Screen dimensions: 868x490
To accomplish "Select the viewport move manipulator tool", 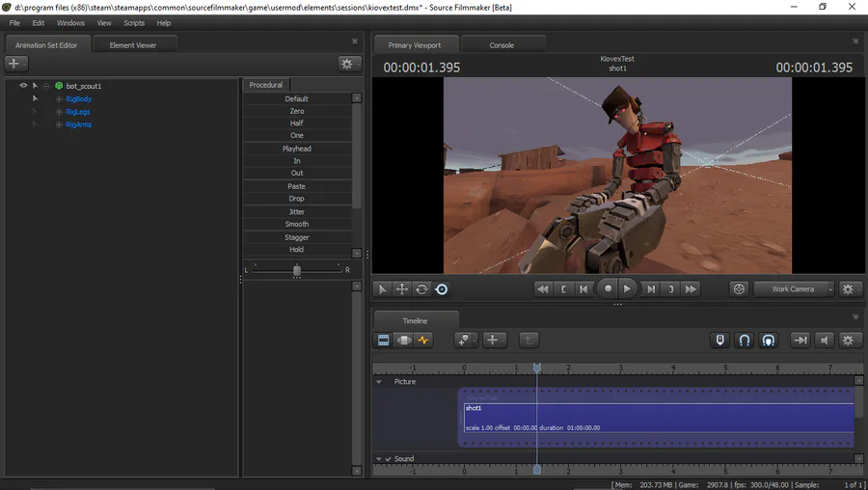I will coord(402,289).
